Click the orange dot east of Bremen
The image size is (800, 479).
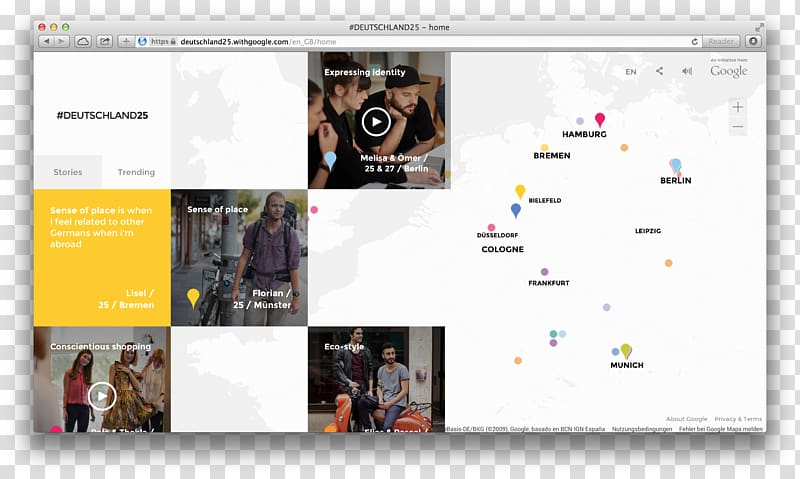point(624,148)
